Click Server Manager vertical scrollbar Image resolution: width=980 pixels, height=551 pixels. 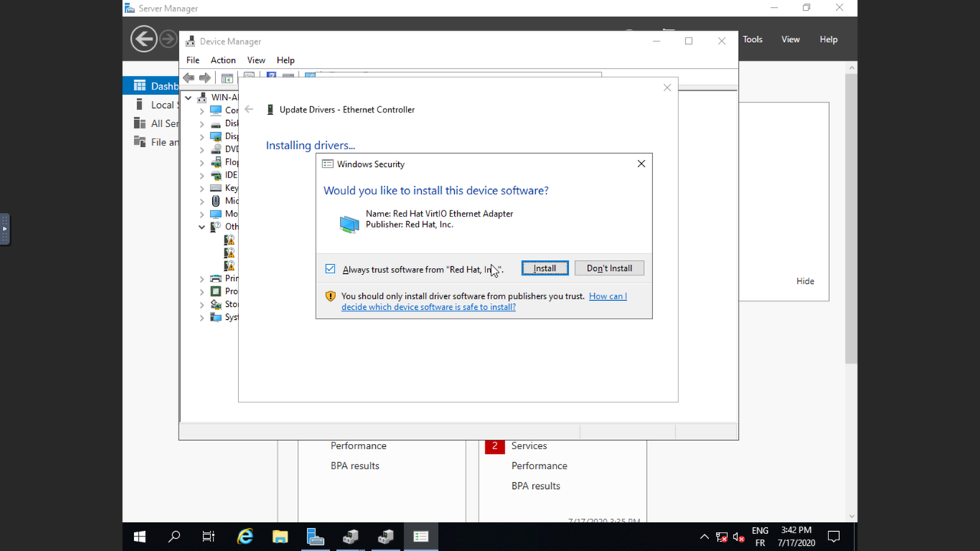coord(851,220)
